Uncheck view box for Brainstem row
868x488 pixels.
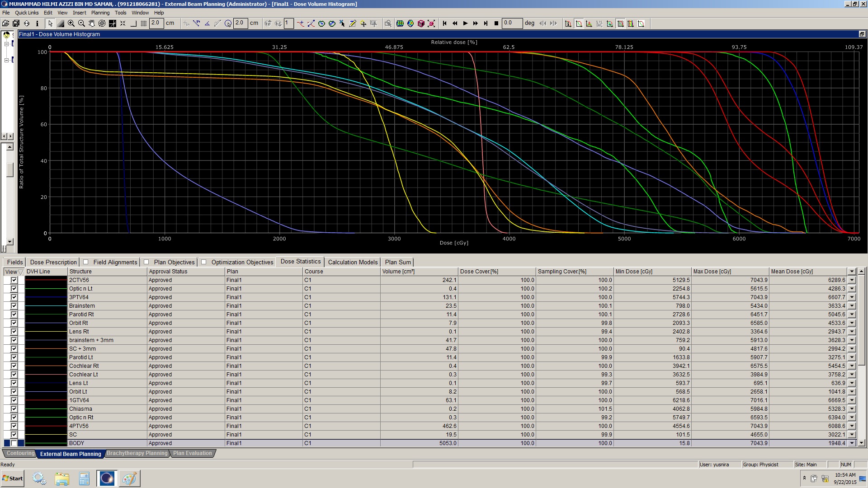point(14,306)
